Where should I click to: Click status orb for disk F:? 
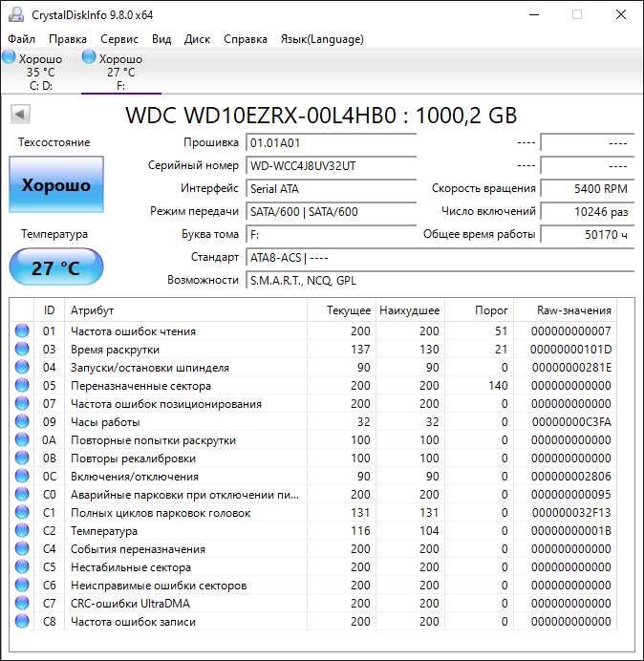(89, 56)
